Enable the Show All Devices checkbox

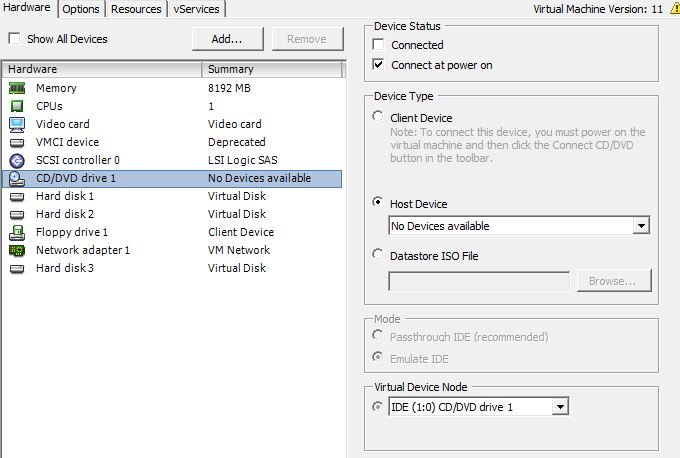(14, 39)
